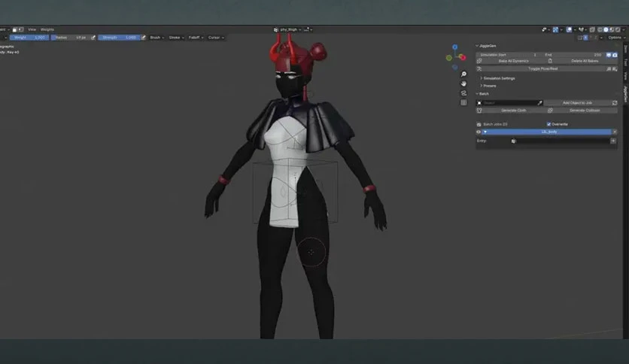Expand the Simulation Settings section
The width and height of the screenshot is (629, 364).
click(x=499, y=78)
